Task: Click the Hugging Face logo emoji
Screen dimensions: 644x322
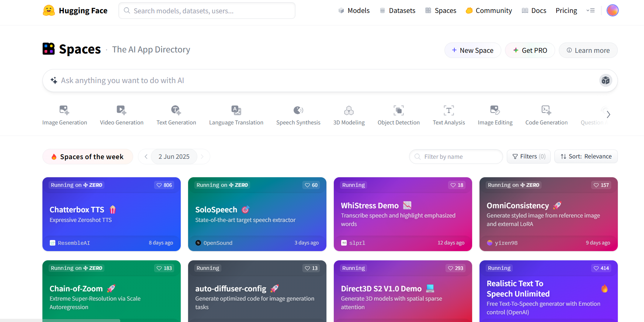Action: [49, 11]
